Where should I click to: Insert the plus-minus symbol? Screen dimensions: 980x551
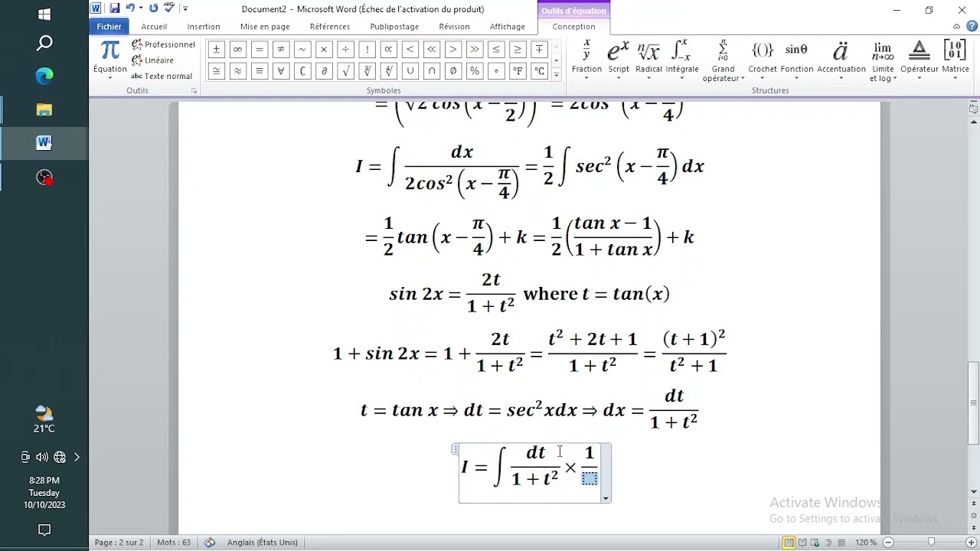coord(217,50)
